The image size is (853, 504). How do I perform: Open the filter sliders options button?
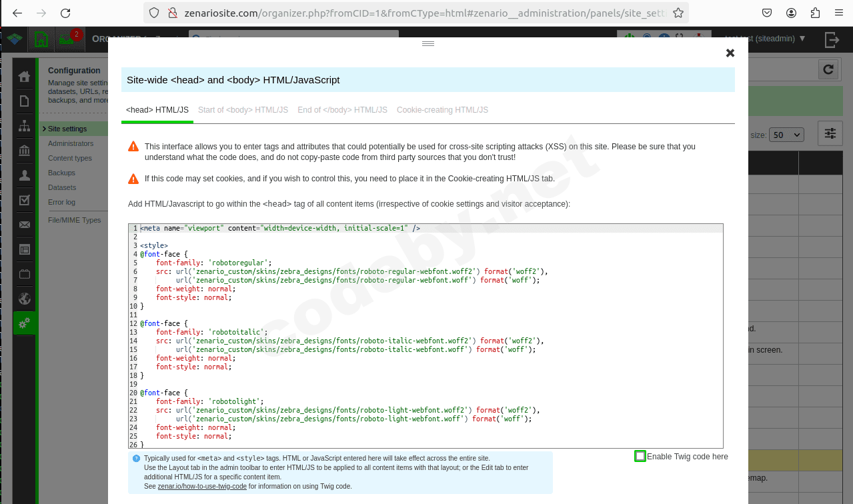(x=830, y=134)
